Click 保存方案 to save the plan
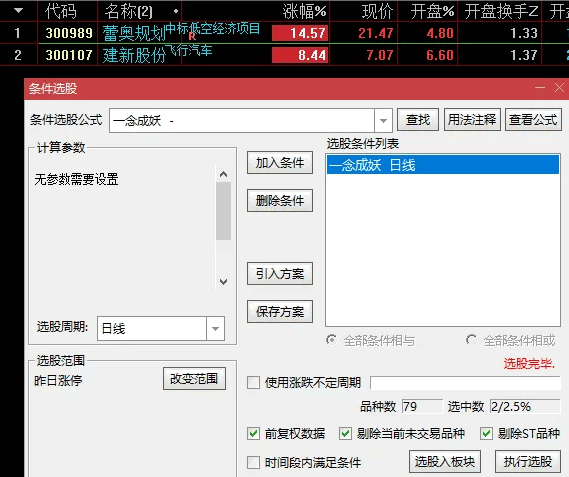The height and width of the screenshot is (477, 569). [x=280, y=311]
